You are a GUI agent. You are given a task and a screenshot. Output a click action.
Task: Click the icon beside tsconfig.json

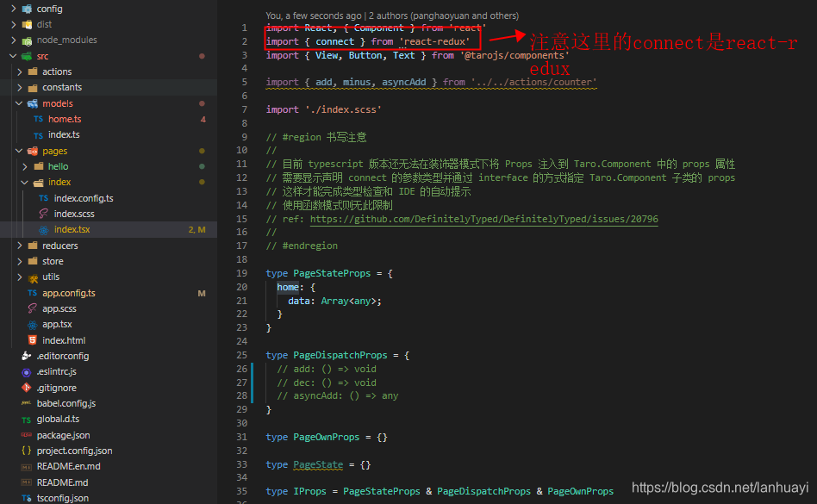[x=26, y=498]
